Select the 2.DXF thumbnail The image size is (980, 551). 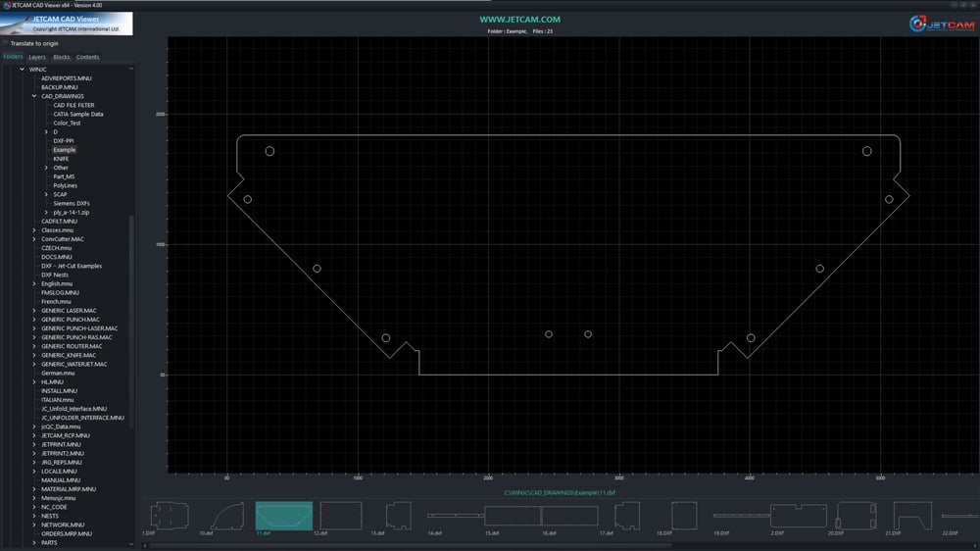click(x=793, y=516)
